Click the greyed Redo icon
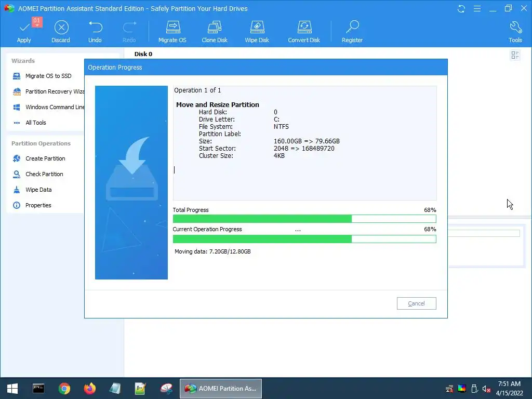532x399 pixels. click(x=129, y=27)
